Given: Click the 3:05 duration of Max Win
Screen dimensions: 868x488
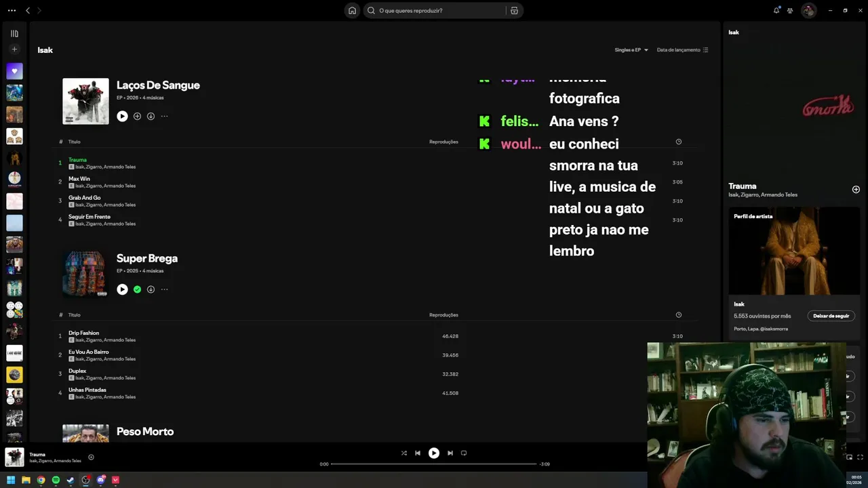Looking at the screenshot, I should [677, 182].
